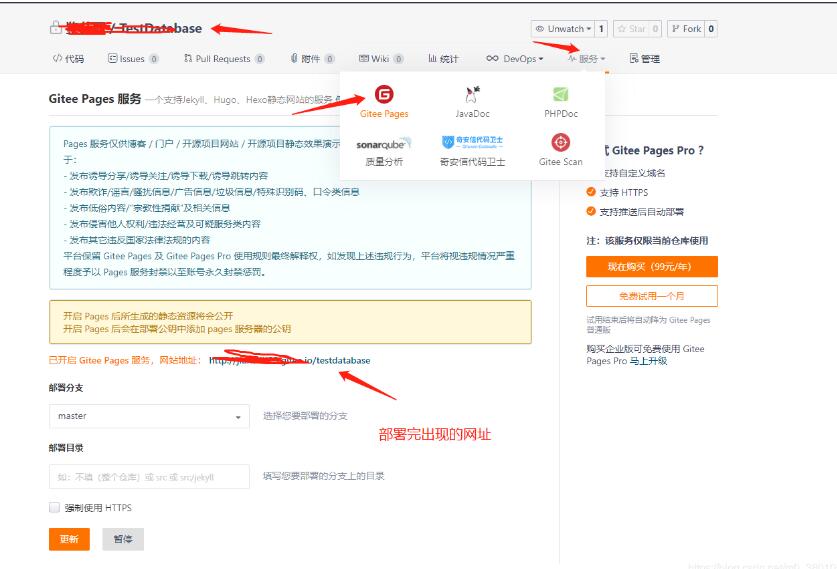Click the 现在购买 (99元/年) button
837x569 pixels.
pos(651,266)
